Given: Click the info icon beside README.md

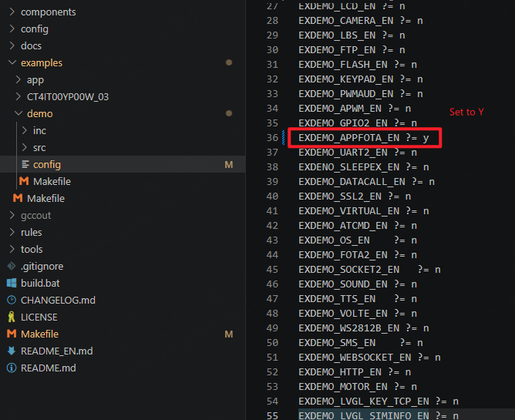Looking at the screenshot, I should tap(12, 368).
